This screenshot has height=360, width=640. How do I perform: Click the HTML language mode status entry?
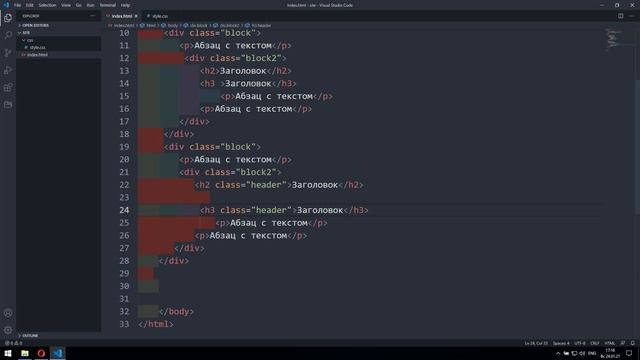click(x=609, y=343)
